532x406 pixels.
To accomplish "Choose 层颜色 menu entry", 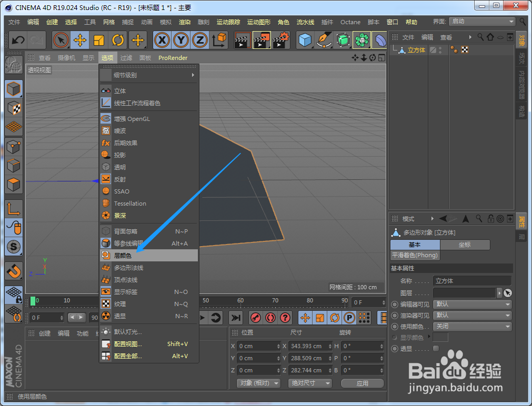I will click(x=148, y=256).
